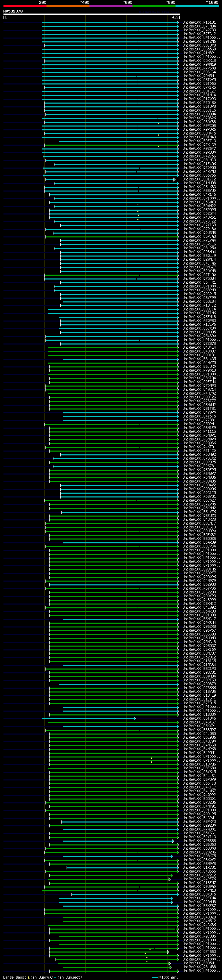222x980 pixels.
Task: Click the UniRef100_C5XXL8 label
Action: (199, 60)
